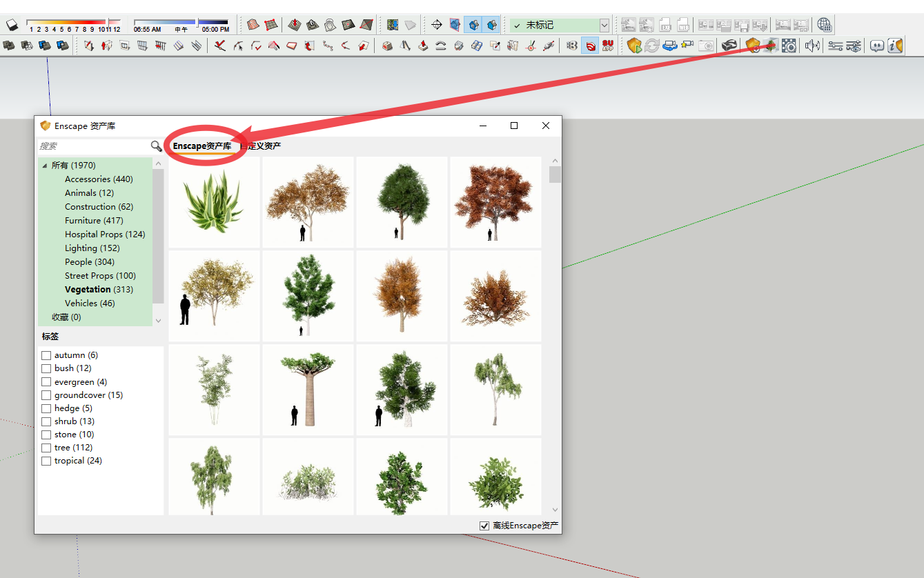Select Vehicles (46) category
The width and height of the screenshot is (924, 578).
click(90, 303)
